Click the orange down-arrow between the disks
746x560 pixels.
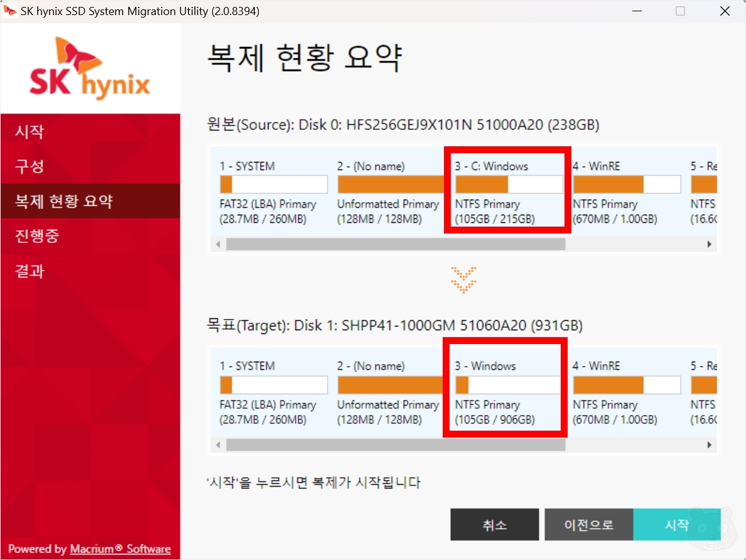(463, 280)
